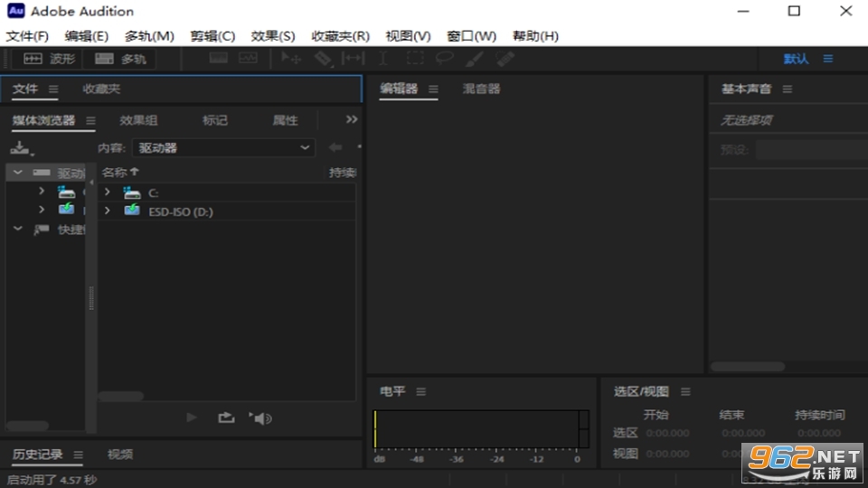
Task: Toggle the spectral pitch display icon
Action: pyautogui.click(x=248, y=58)
